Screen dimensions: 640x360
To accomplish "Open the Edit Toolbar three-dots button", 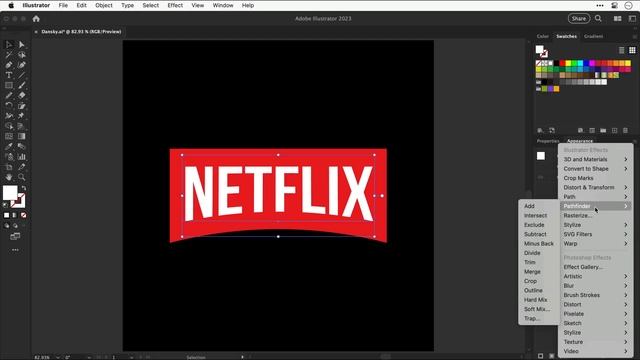I will coord(15,250).
